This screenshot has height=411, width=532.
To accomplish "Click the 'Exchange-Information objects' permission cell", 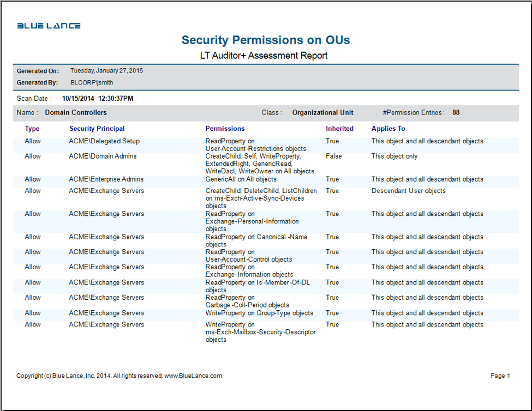I will tap(249, 271).
